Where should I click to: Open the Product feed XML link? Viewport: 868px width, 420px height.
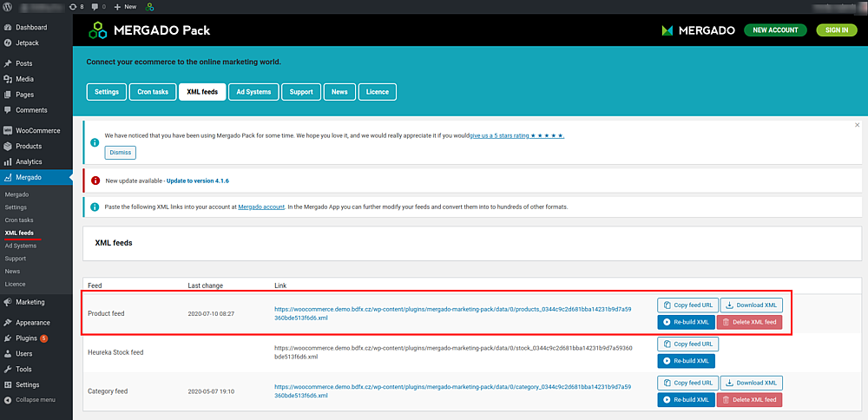pyautogui.click(x=453, y=313)
